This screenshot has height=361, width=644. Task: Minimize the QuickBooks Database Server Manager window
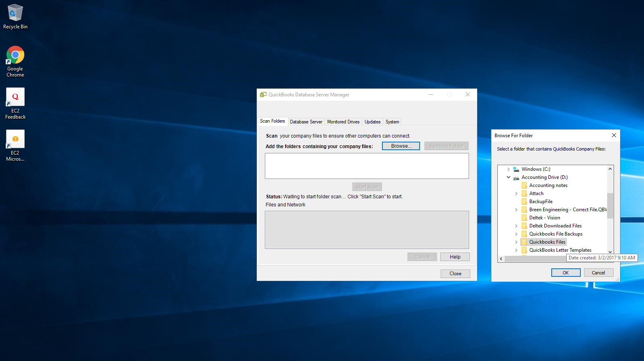point(431,94)
